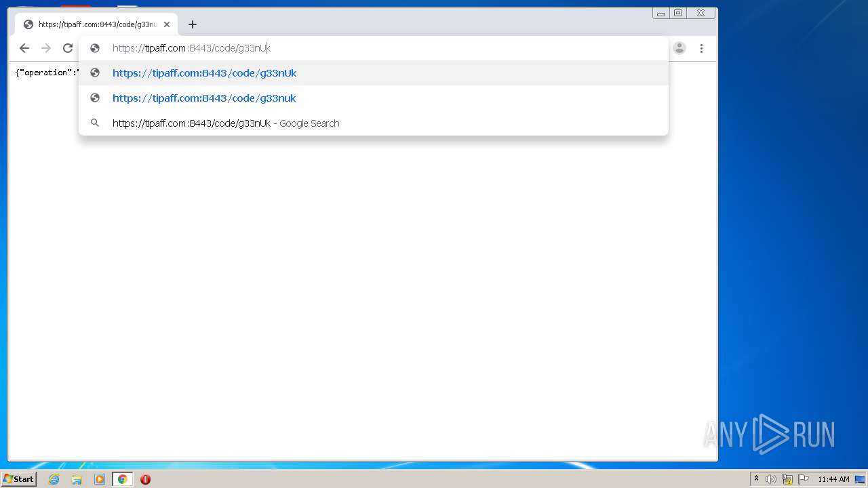Reload the current page
Image resolution: width=868 pixels, height=488 pixels.
pos(68,48)
